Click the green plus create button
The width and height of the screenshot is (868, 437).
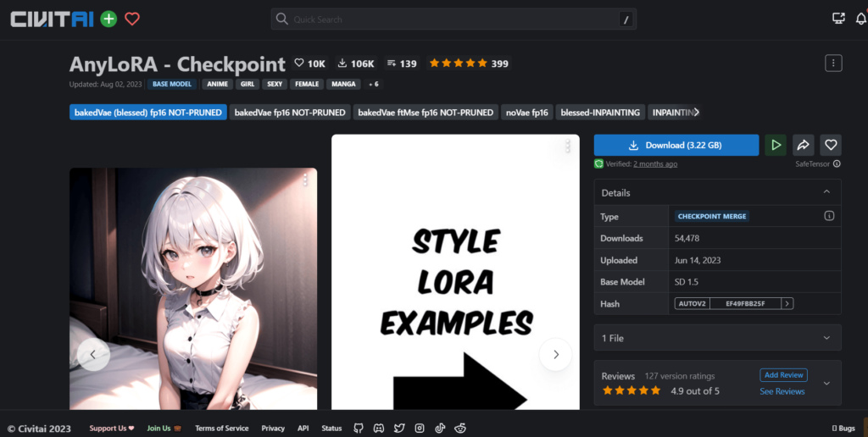[108, 19]
